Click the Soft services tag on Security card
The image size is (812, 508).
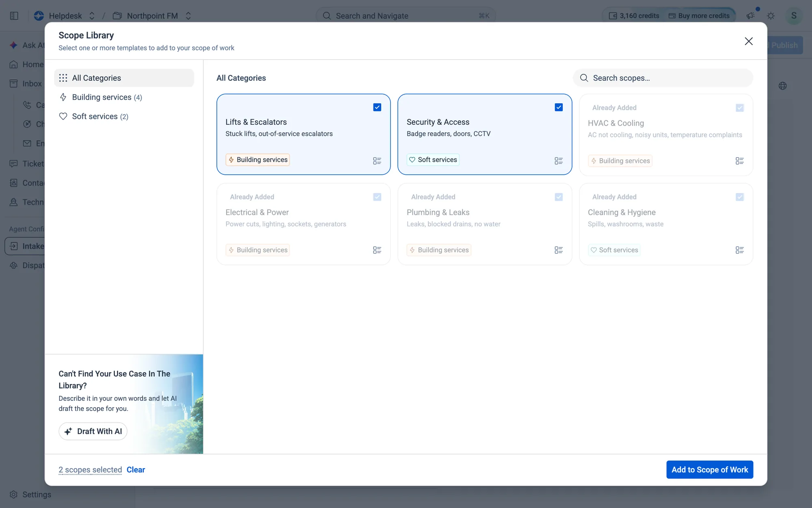pos(433,160)
